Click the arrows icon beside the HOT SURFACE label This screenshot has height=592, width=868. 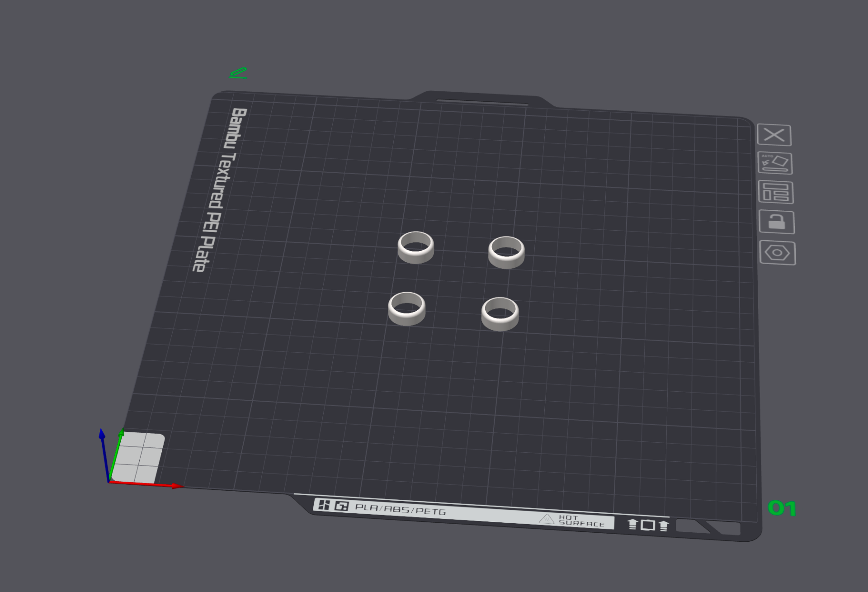pyautogui.click(x=648, y=525)
